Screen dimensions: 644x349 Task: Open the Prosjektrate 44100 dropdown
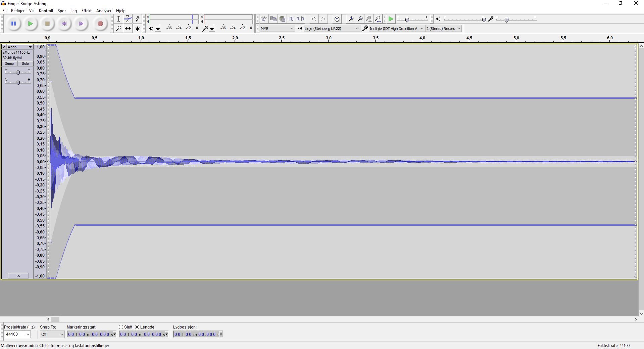[x=17, y=334]
